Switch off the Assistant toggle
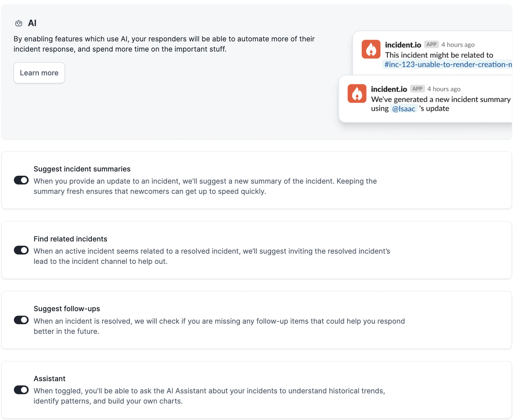 pos(21,390)
